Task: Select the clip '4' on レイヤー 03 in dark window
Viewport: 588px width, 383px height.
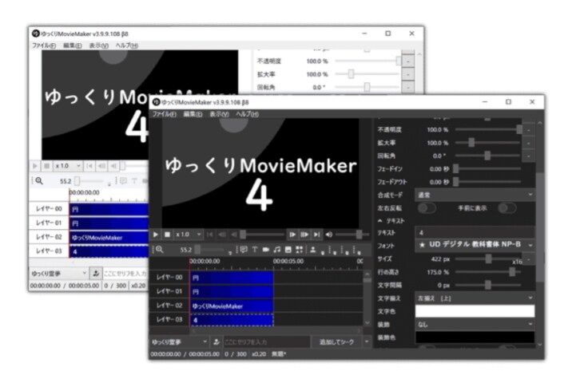Action: (232, 320)
